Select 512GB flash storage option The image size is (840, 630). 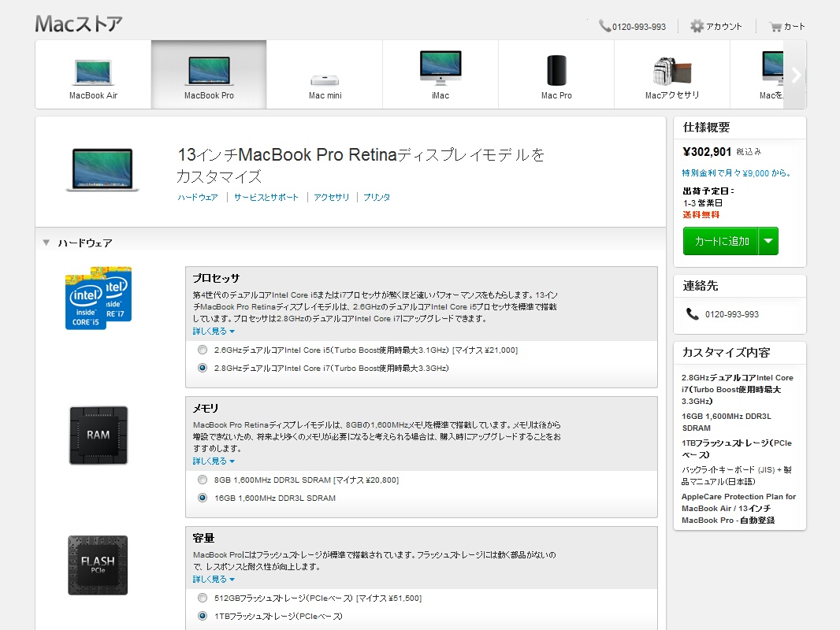pos(203,598)
